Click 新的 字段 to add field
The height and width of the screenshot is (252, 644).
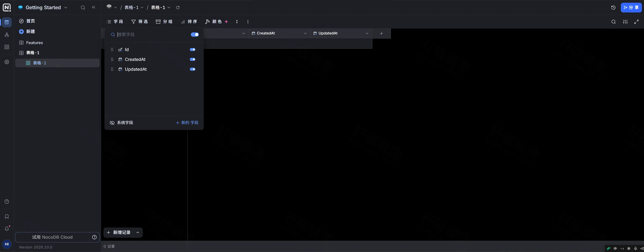pos(187,123)
